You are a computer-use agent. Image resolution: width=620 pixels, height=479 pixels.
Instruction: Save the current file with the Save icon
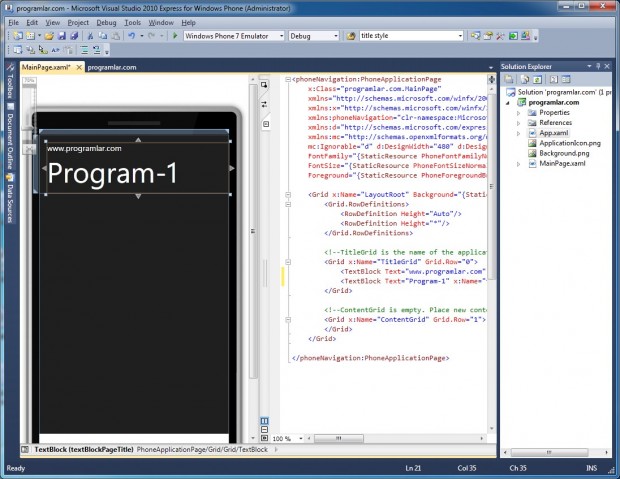62,36
